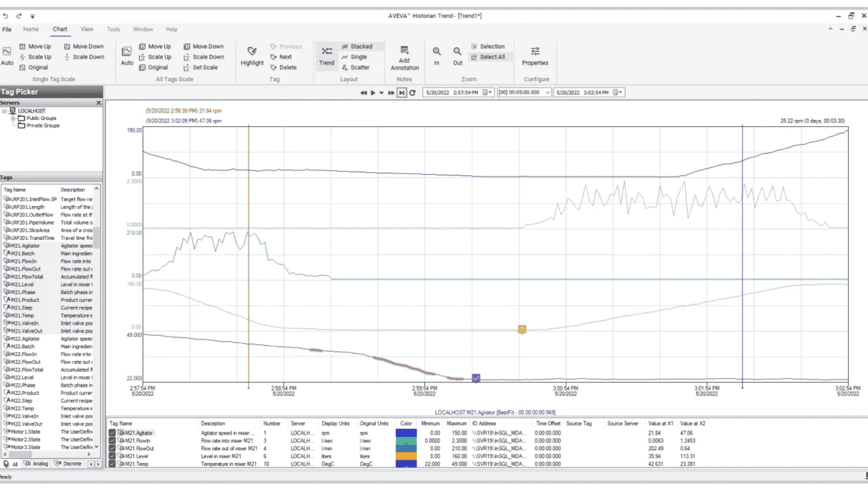
Task: Click the Undo icon in title bar
Action: tap(5, 16)
